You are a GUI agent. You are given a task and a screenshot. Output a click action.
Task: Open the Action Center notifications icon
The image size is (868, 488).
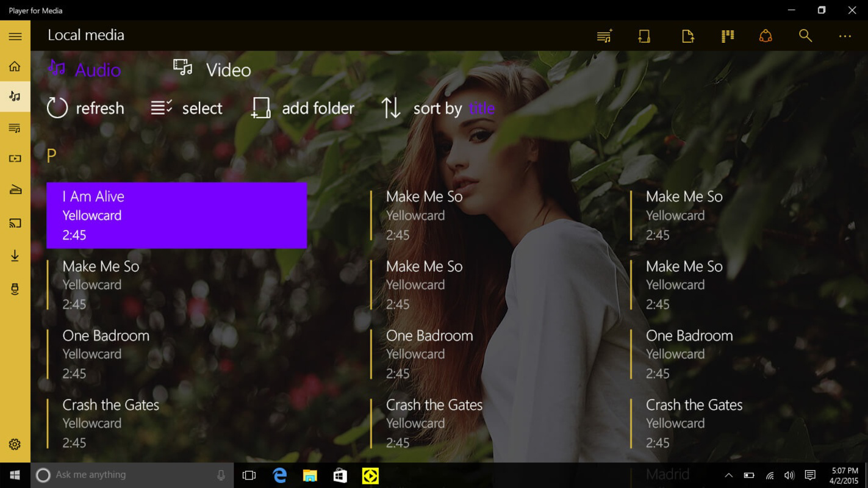pyautogui.click(x=810, y=475)
